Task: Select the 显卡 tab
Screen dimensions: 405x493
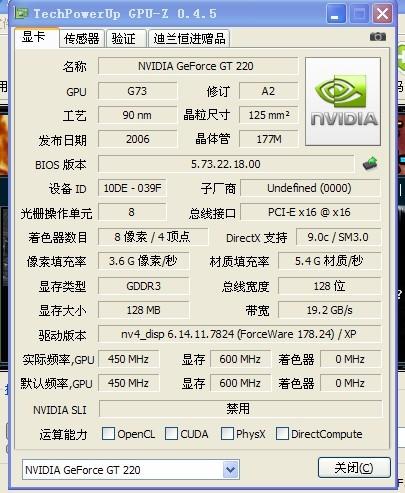Action: tap(37, 38)
